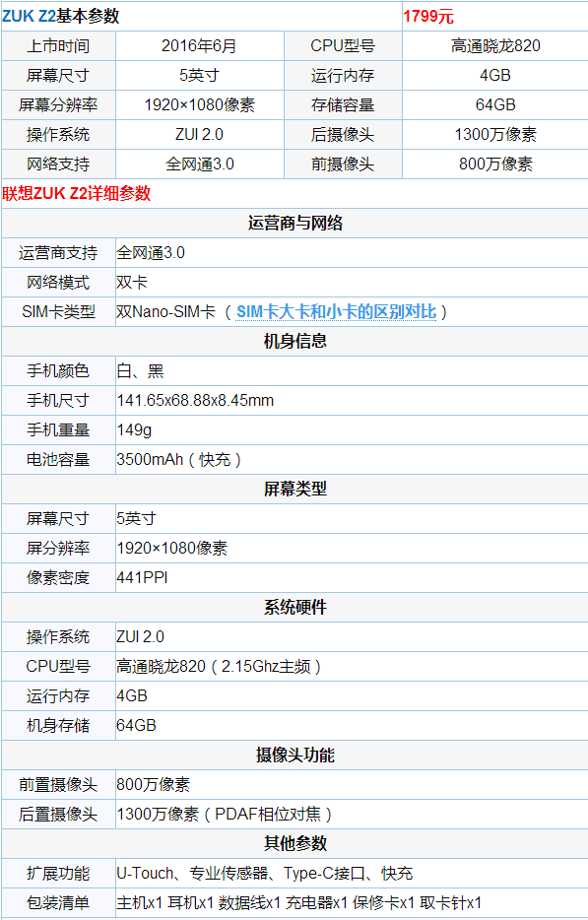Click the 屏分辨率 label
Viewport: 588px width, 920px height.
(x=58, y=548)
